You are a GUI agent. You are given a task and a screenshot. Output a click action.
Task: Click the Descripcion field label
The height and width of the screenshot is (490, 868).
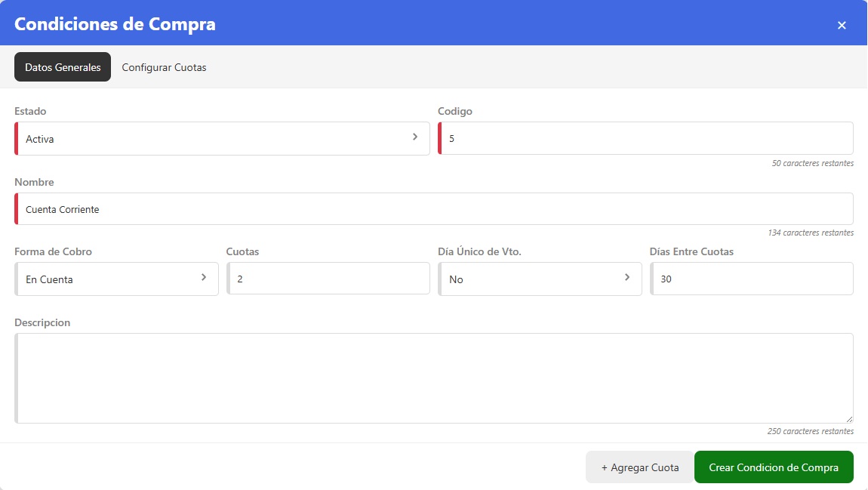coord(42,322)
